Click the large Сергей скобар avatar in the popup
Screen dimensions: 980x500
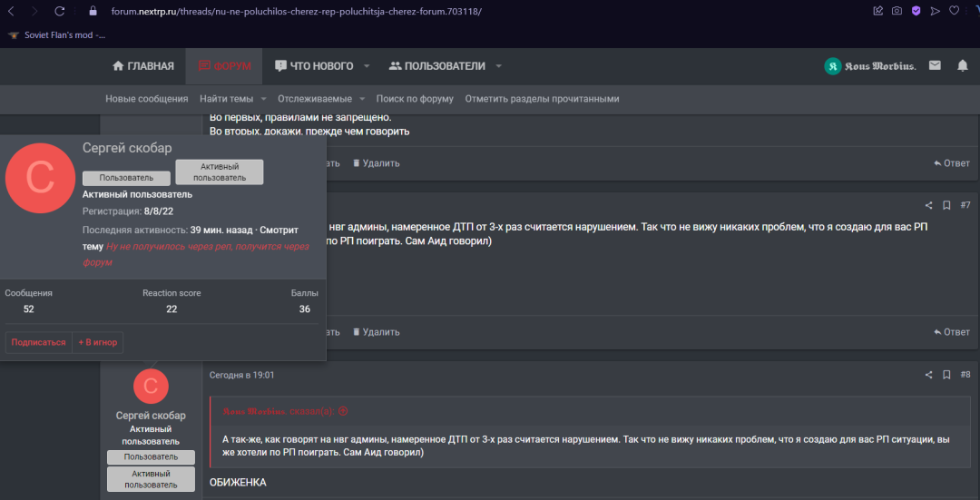40,178
